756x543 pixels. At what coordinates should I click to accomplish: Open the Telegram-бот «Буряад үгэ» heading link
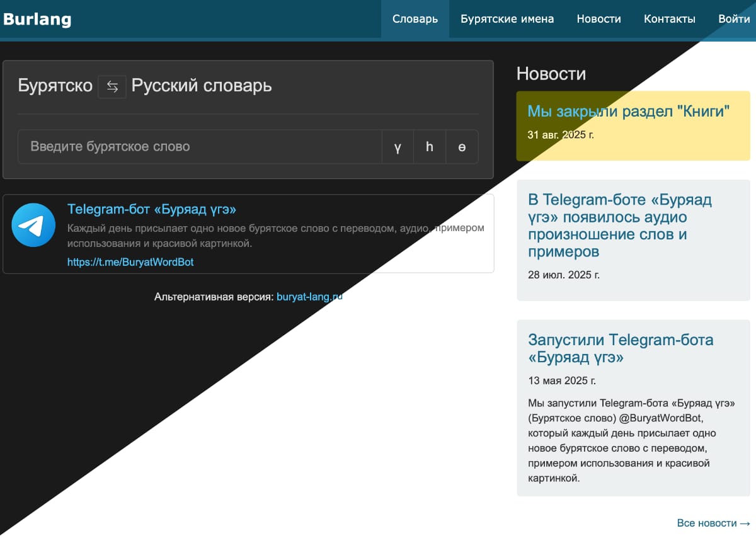point(152,209)
